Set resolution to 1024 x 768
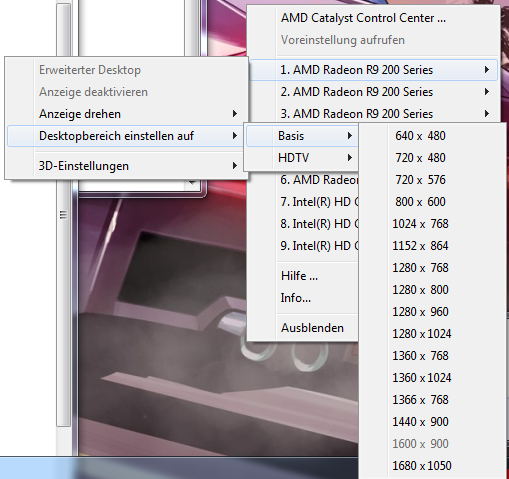509x479 pixels. point(432,224)
